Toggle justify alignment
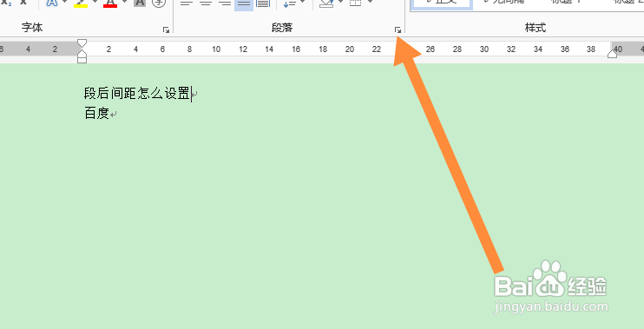This screenshot has height=329, width=644. tap(244, 4)
